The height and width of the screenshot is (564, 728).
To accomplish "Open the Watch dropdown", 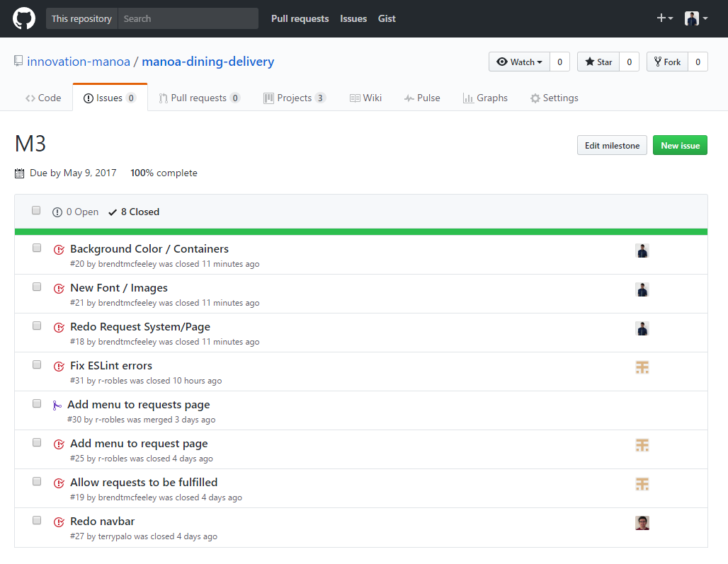I will pos(519,62).
